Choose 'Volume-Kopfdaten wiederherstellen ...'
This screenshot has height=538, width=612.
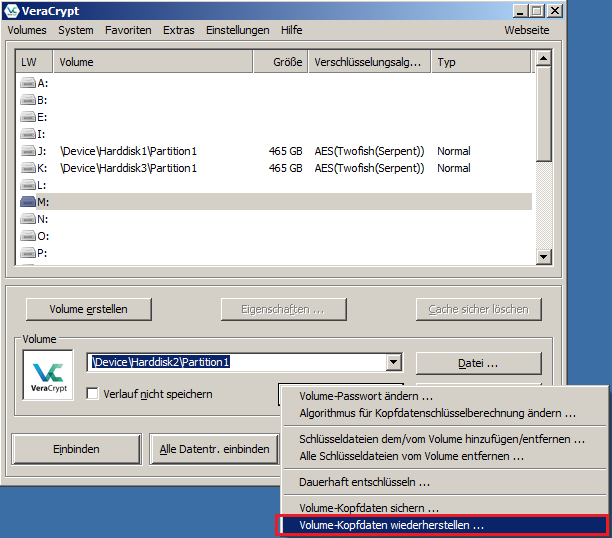click(x=444, y=525)
